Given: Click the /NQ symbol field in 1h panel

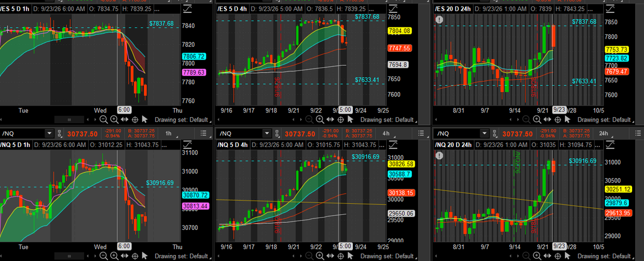Looking at the screenshot, I should (23, 133).
